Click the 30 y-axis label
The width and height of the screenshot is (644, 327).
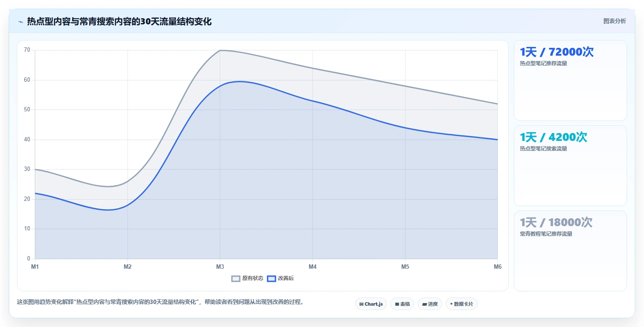coord(27,169)
